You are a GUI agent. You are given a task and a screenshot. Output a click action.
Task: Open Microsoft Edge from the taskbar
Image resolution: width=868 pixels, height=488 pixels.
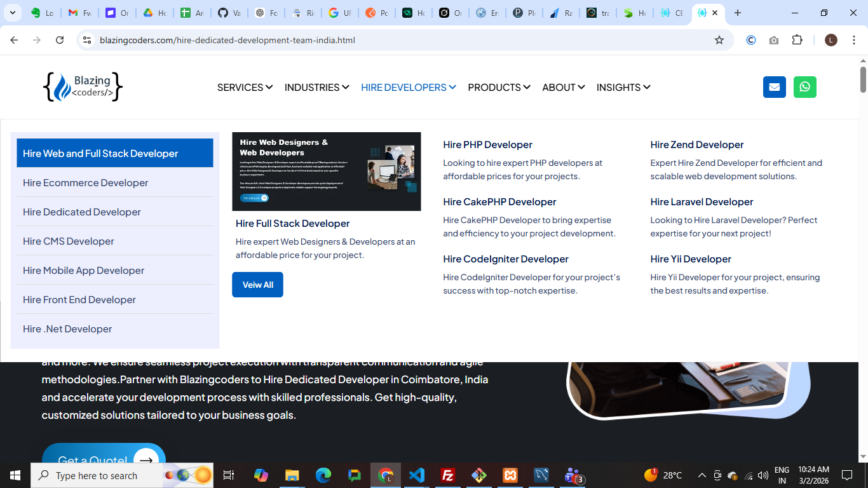point(323,475)
